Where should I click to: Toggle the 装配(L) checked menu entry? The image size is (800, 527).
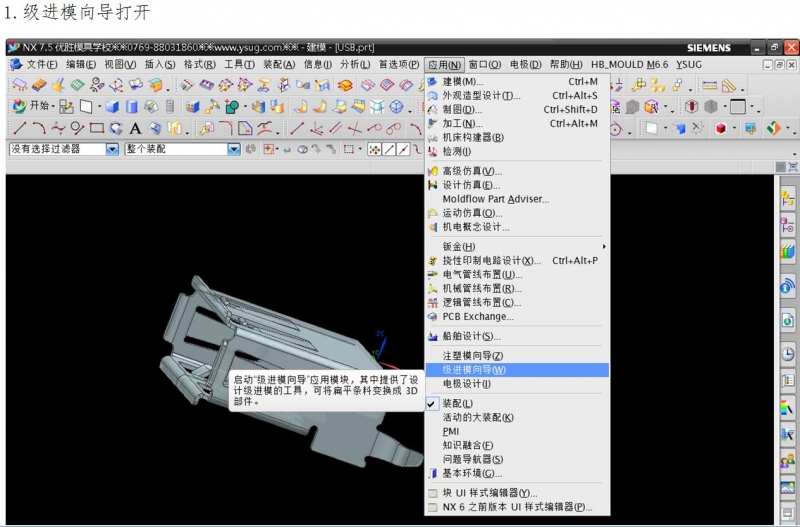517,403
